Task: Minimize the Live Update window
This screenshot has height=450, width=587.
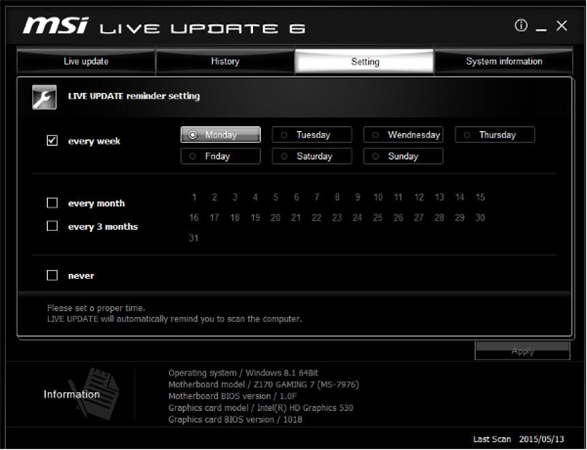Action: pos(541,29)
